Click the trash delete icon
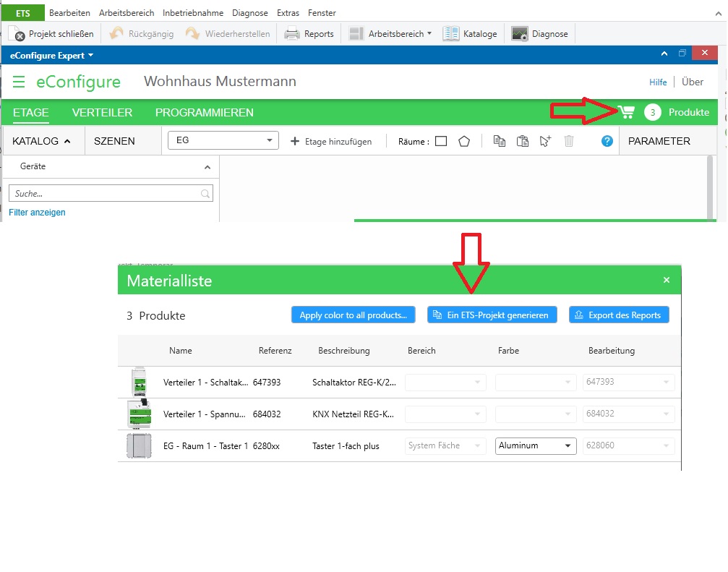The height and width of the screenshot is (572, 728). 569,141
